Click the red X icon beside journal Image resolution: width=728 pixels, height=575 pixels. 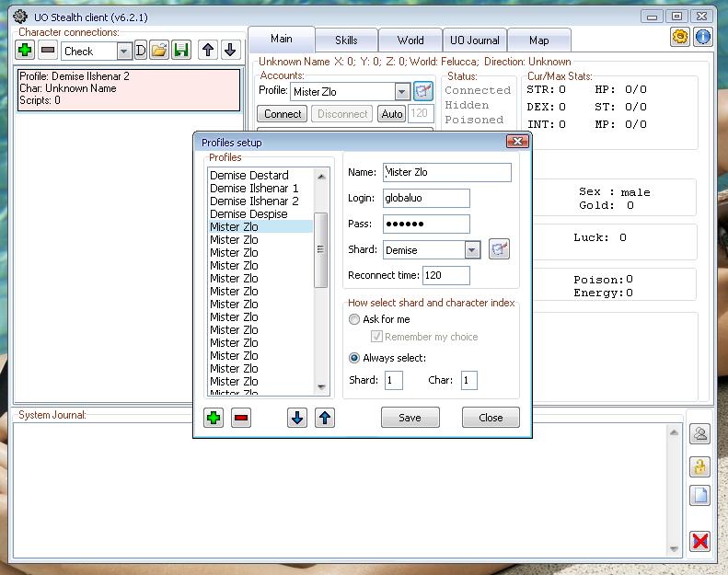coord(699,541)
